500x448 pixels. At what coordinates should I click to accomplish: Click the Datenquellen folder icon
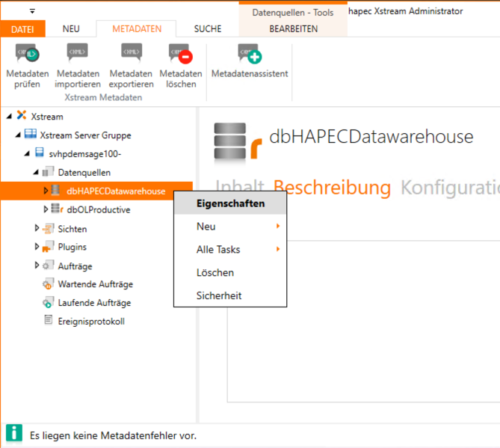click(x=49, y=171)
